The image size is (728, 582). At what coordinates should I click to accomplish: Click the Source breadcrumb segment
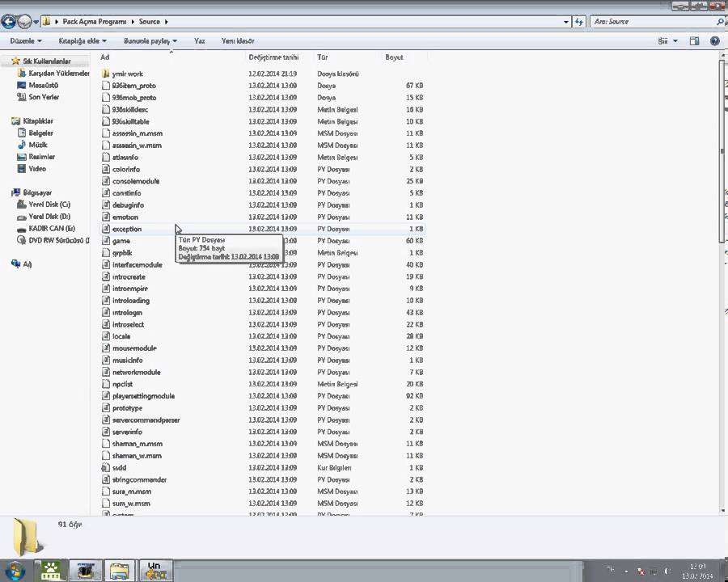[149, 21]
